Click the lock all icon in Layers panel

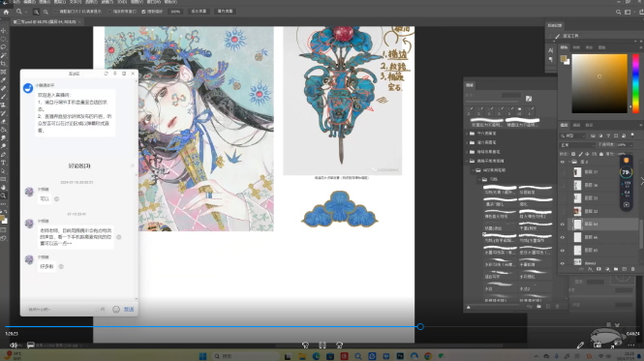(x=601, y=154)
